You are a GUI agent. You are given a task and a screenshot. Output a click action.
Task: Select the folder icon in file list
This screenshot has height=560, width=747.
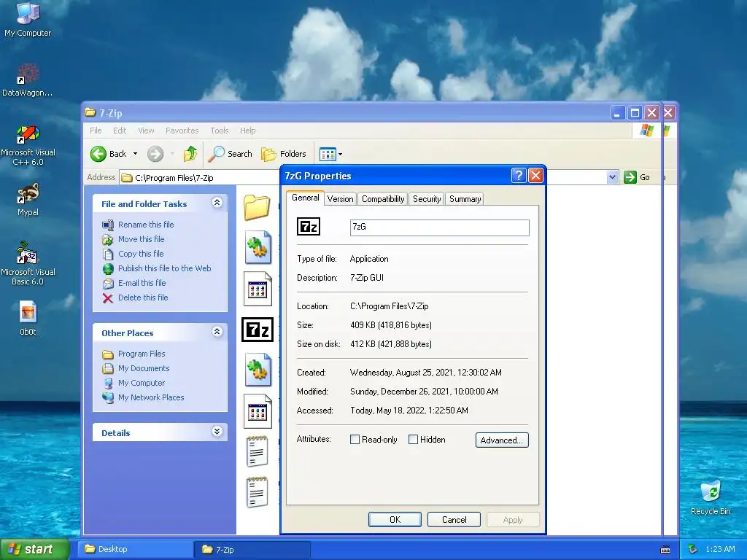257,208
